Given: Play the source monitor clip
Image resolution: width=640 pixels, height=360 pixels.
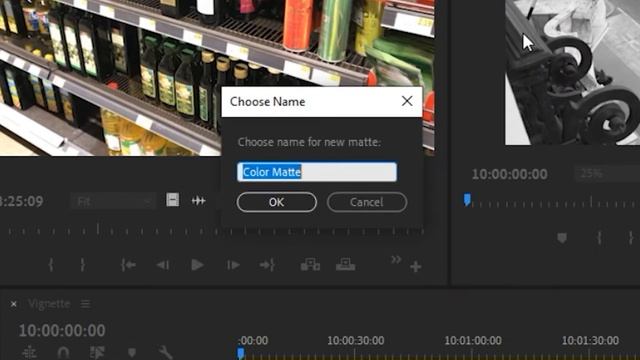Looking at the screenshot, I should coord(197,265).
